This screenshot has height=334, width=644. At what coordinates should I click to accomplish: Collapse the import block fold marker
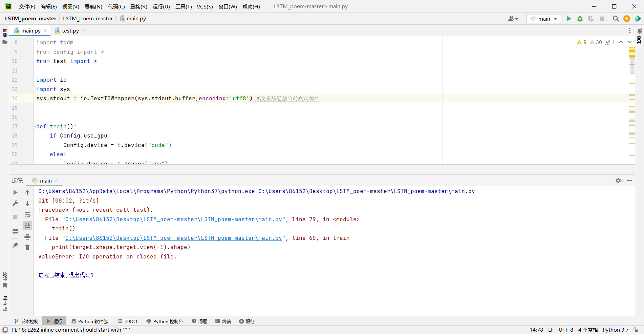point(34,89)
